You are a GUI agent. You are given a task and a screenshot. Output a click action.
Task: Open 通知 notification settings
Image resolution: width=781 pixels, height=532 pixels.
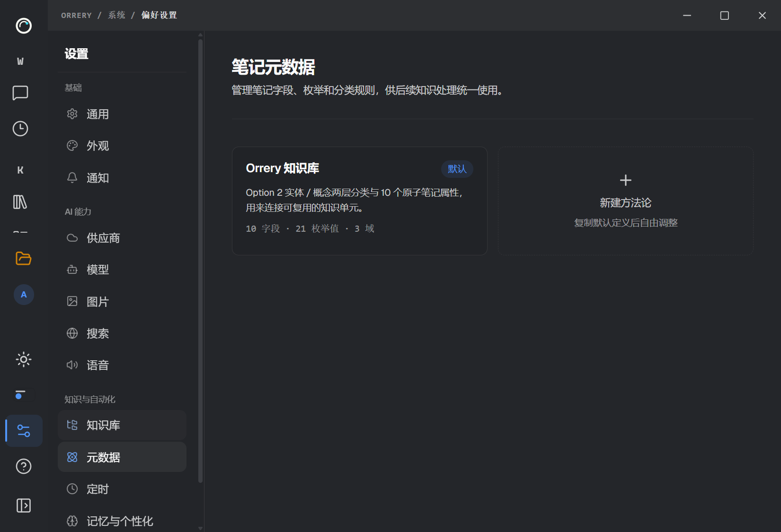[x=122, y=178]
